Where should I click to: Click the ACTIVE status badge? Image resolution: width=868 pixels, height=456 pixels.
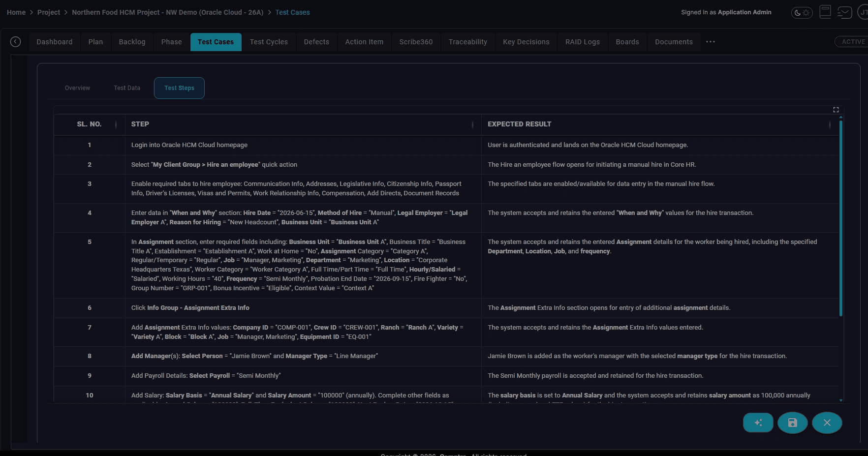click(852, 42)
